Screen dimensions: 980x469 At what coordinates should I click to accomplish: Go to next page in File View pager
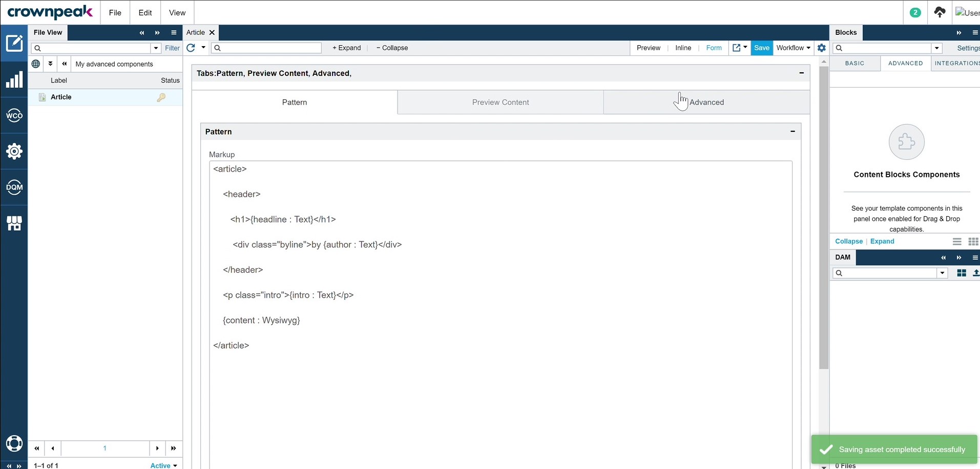click(x=157, y=448)
